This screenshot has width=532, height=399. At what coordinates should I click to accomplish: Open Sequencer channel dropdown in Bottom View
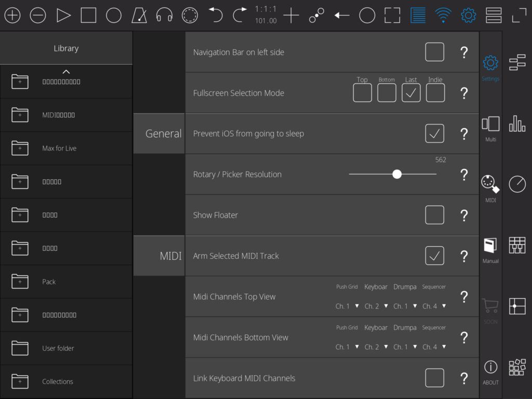tap(434, 347)
